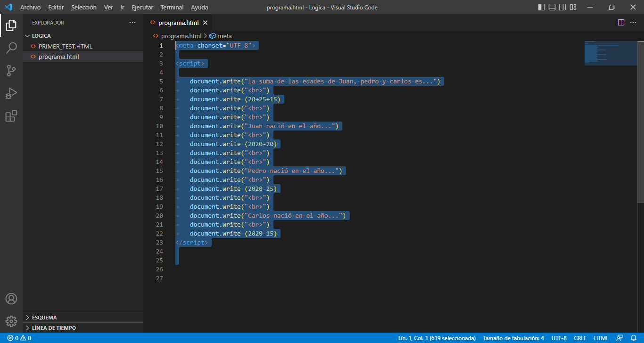
Task: Click programa.html in the breadcrumb
Action: pyautogui.click(x=181, y=36)
